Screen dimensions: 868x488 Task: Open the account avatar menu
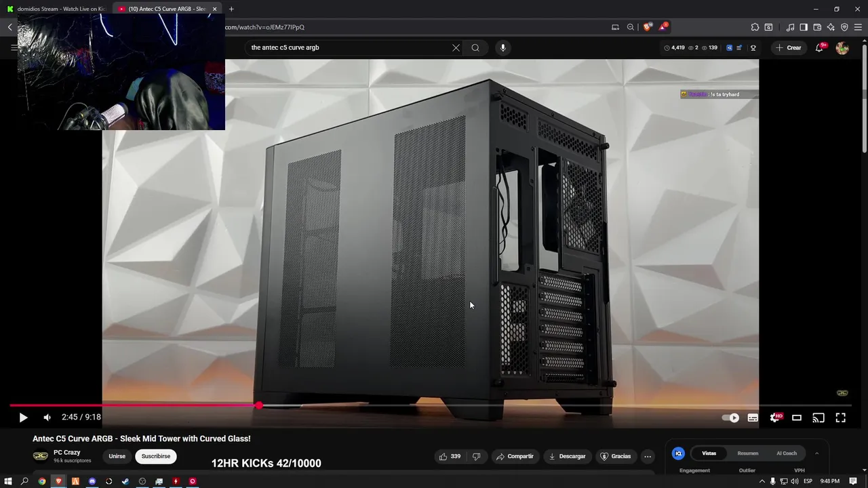842,47
